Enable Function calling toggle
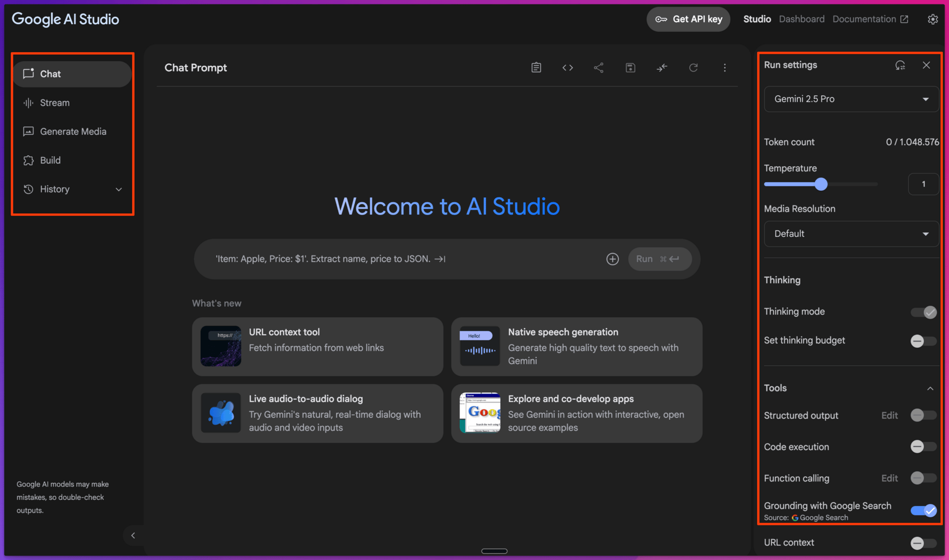 923,478
